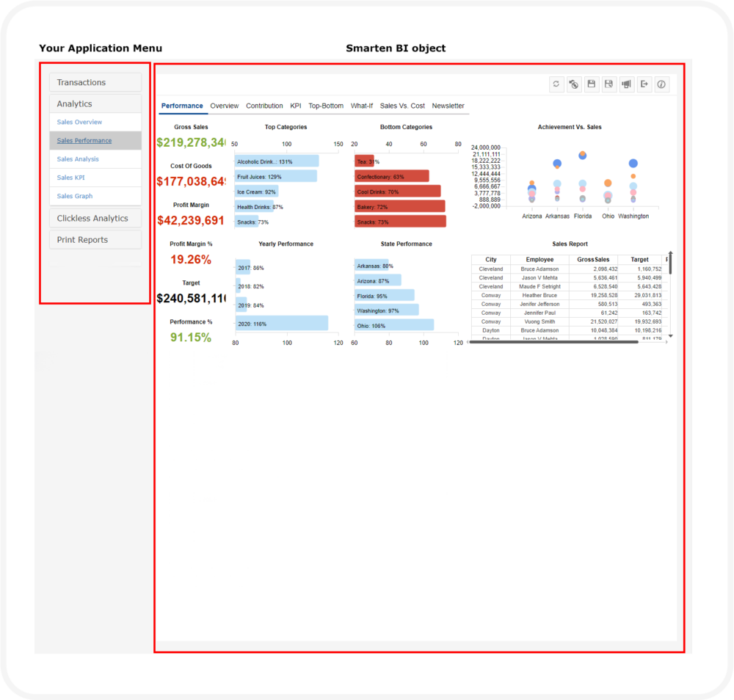This screenshot has height=700, width=734.
Task: Click the export icon with arrow
Action: [644, 84]
